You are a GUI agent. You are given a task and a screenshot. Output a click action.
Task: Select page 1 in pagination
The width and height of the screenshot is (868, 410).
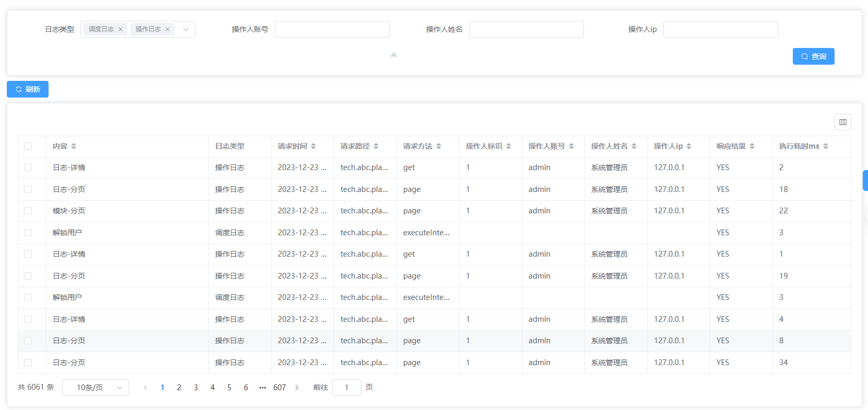162,388
